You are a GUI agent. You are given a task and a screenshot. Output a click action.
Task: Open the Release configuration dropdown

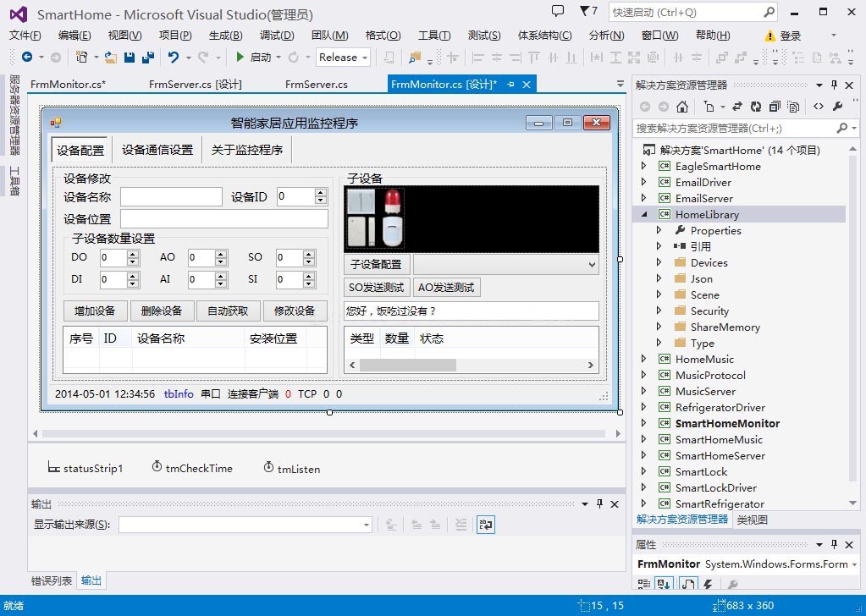365,58
